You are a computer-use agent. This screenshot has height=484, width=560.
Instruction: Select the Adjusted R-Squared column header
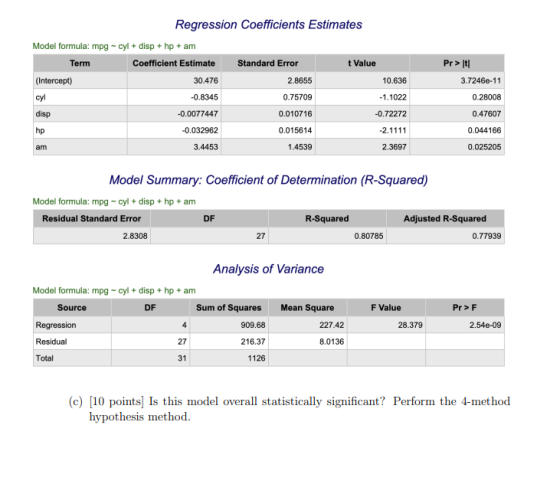pos(445,219)
